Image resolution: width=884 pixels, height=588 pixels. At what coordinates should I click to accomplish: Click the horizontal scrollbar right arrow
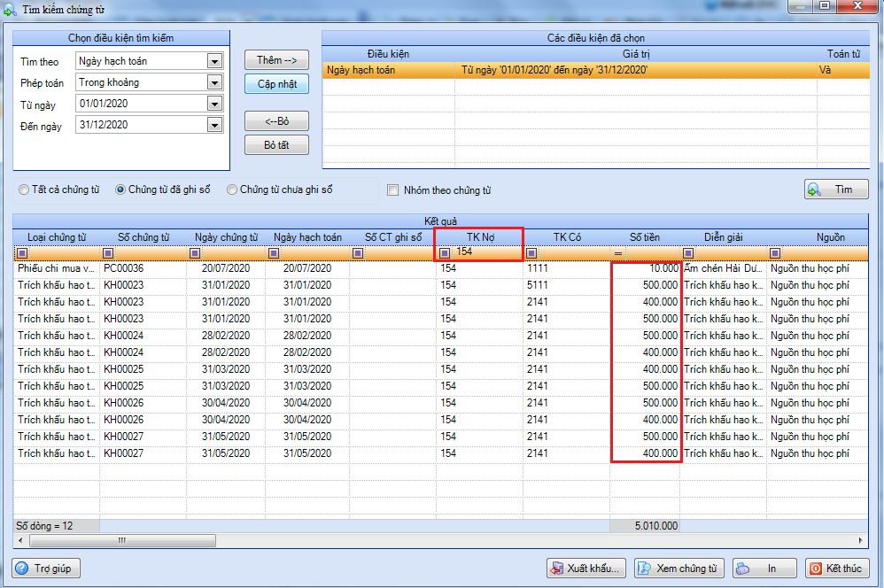(x=861, y=541)
